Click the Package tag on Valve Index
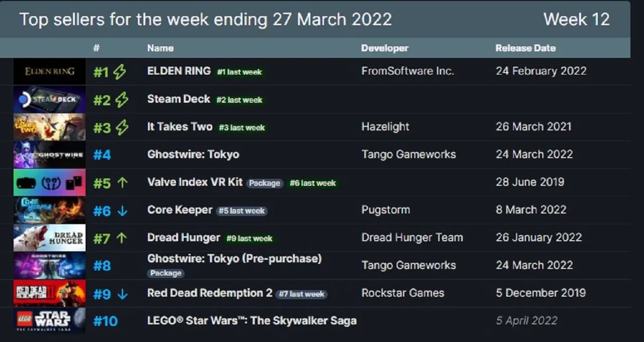 (x=265, y=183)
